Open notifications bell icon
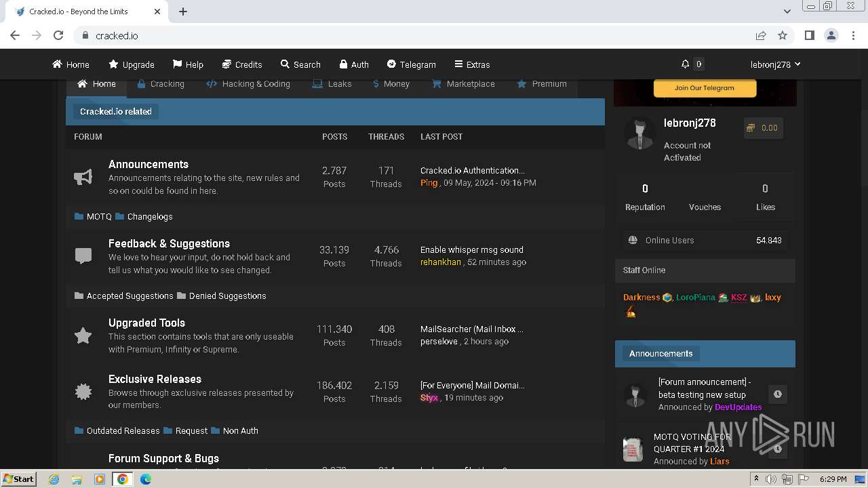The image size is (868, 488). 686,64
